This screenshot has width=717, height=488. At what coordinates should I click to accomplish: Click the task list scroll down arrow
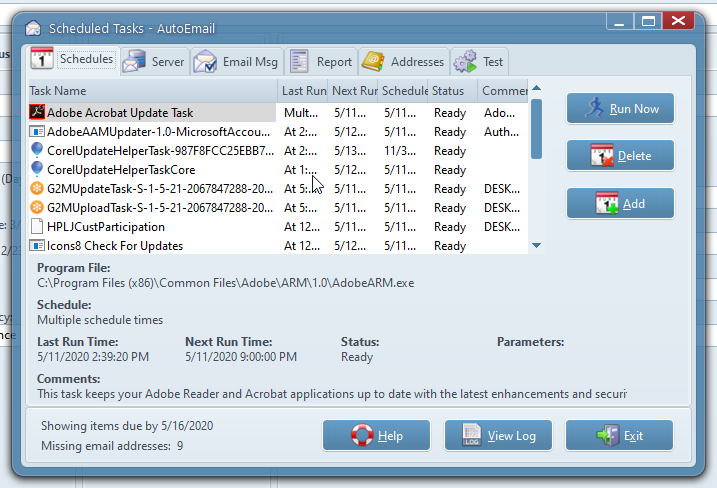pos(536,245)
